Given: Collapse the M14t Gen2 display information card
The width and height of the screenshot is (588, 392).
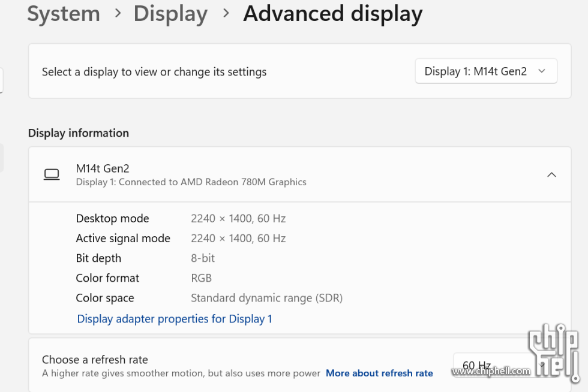Looking at the screenshot, I should (551, 174).
